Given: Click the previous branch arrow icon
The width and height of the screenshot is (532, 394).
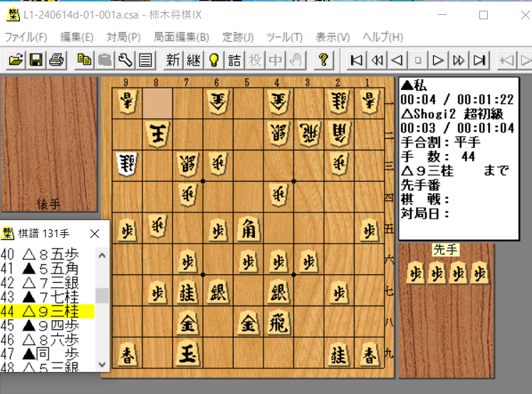Looking at the screenshot, I should tap(507, 61).
